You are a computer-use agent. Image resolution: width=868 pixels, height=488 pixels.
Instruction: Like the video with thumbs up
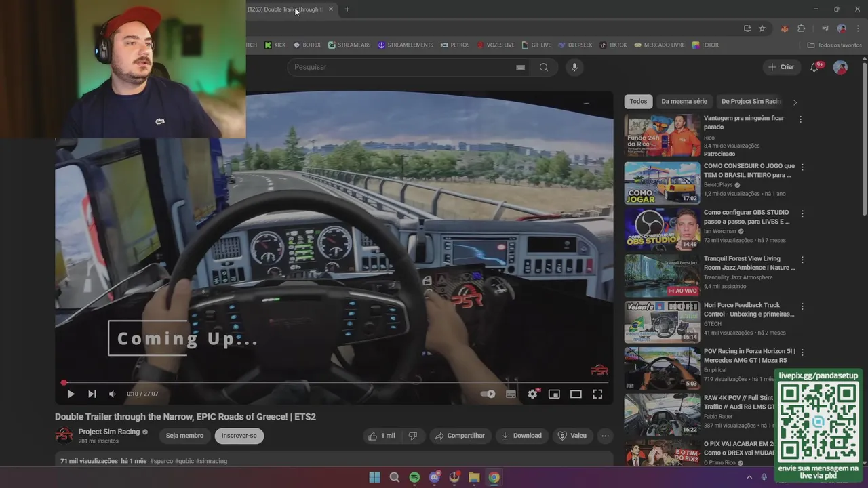(x=381, y=436)
